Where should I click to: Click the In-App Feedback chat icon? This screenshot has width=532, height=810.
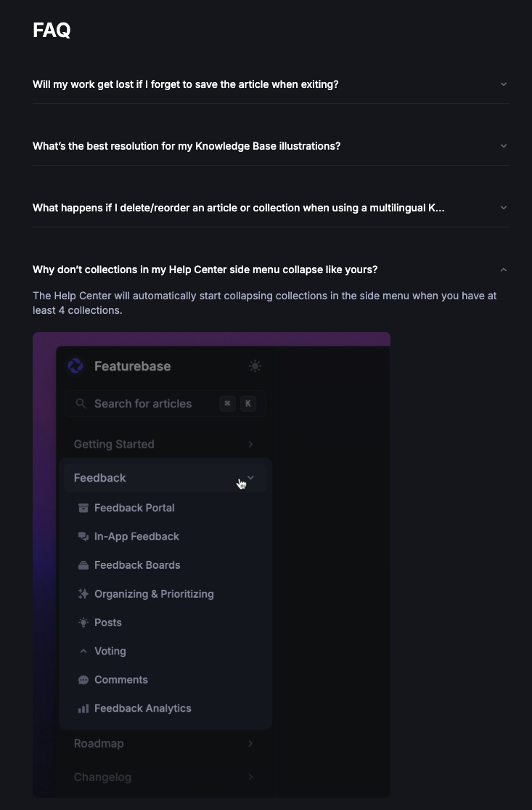83,537
